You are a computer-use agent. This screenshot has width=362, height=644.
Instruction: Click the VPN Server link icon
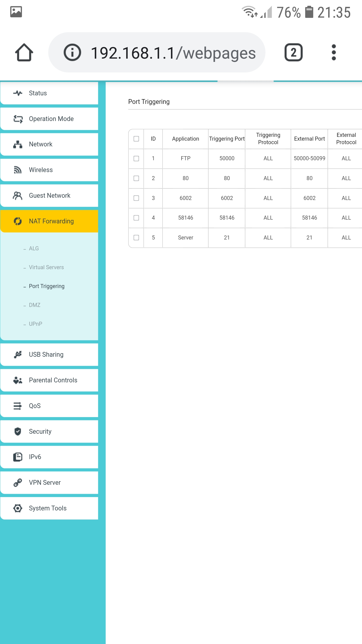click(x=18, y=482)
